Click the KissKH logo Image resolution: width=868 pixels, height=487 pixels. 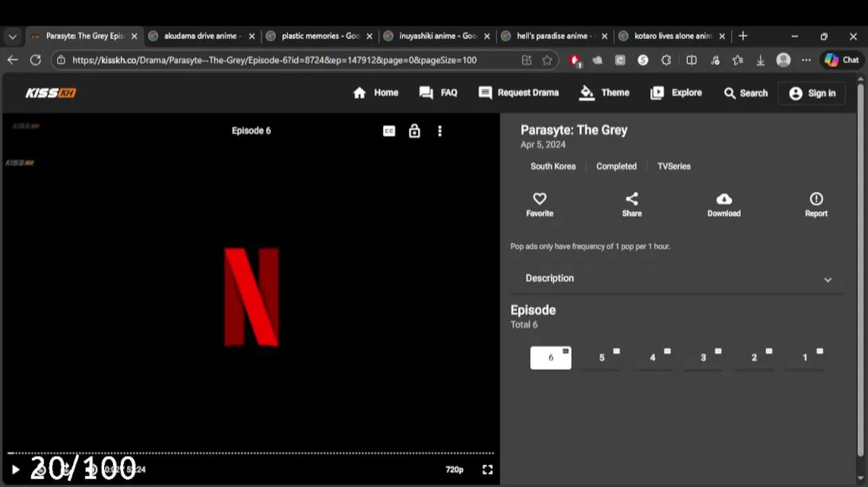51,93
